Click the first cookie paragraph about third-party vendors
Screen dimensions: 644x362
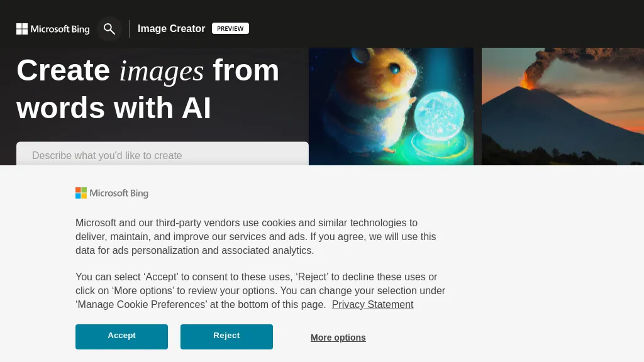pos(256,236)
